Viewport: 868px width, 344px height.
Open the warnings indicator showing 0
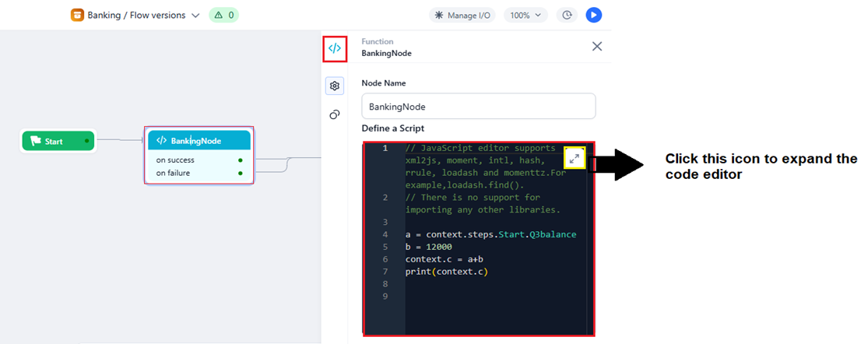pos(223,16)
